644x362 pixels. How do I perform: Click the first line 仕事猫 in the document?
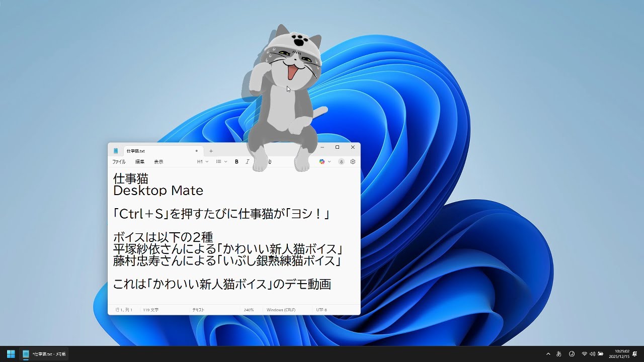coord(131,178)
